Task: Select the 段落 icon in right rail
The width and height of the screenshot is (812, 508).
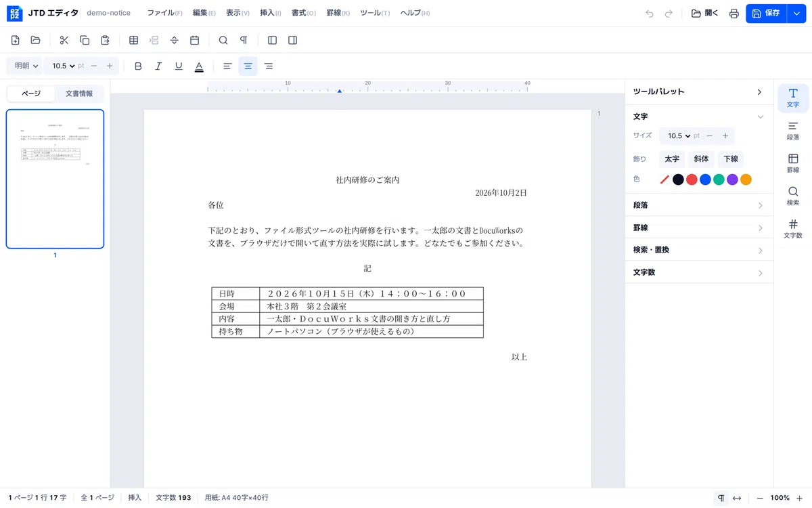Action: [793, 131]
